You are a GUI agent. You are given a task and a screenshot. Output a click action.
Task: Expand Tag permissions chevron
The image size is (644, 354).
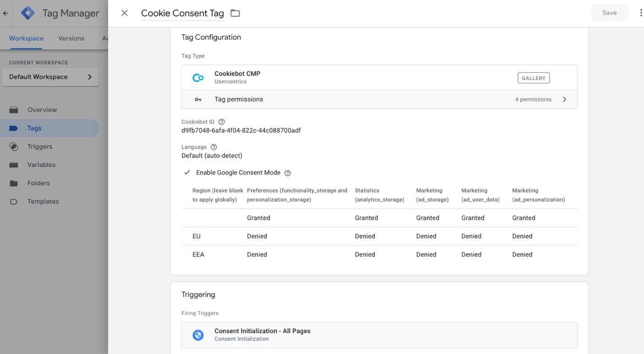coord(564,99)
